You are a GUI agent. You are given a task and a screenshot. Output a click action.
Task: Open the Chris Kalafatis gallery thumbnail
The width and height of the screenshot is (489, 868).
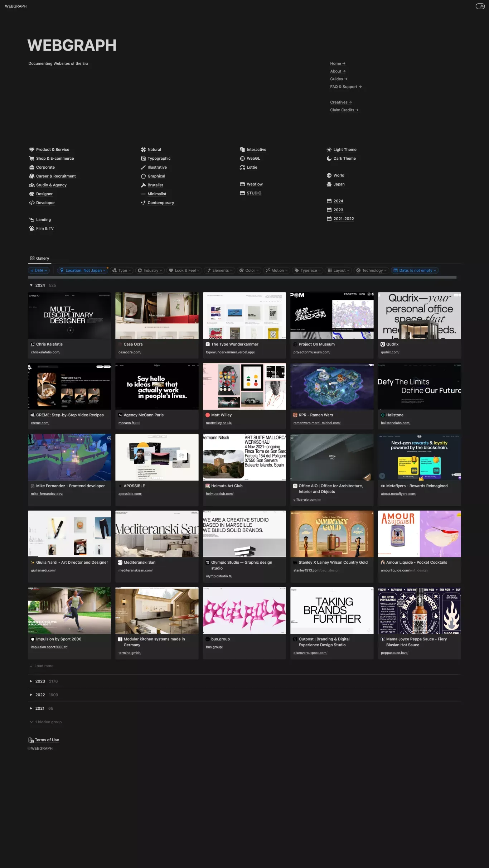click(69, 315)
